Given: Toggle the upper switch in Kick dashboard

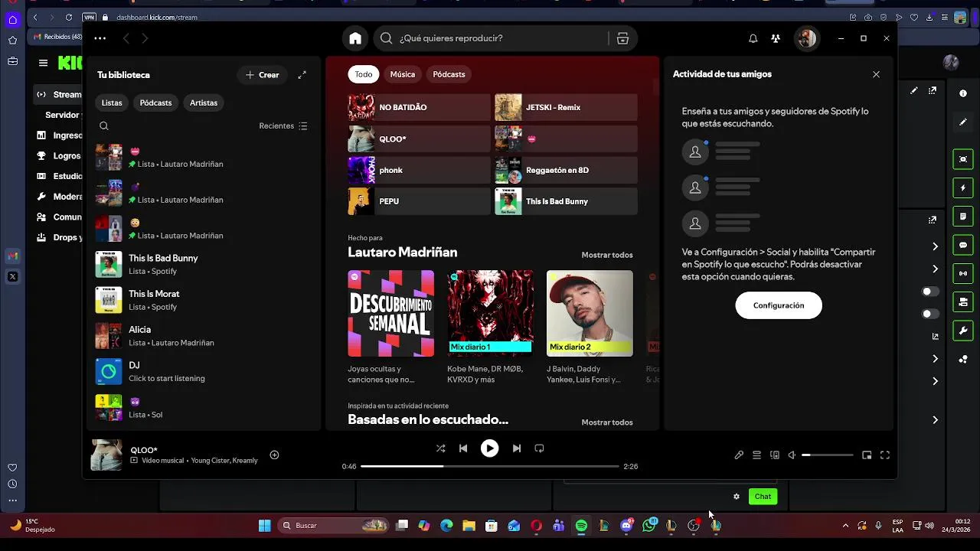Looking at the screenshot, I should point(930,292).
